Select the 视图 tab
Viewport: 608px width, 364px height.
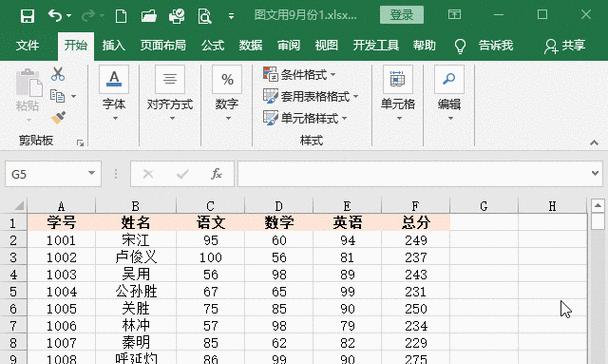click(326, 45)
